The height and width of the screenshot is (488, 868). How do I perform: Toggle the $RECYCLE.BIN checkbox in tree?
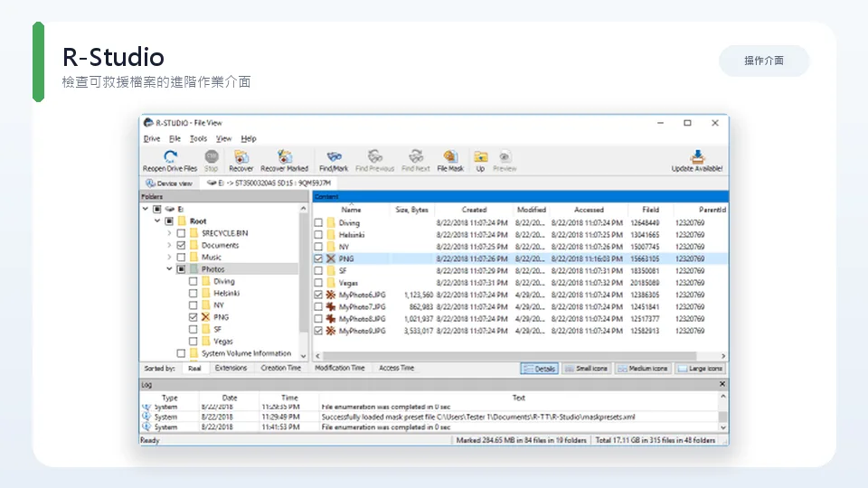(x=181, y=233)
